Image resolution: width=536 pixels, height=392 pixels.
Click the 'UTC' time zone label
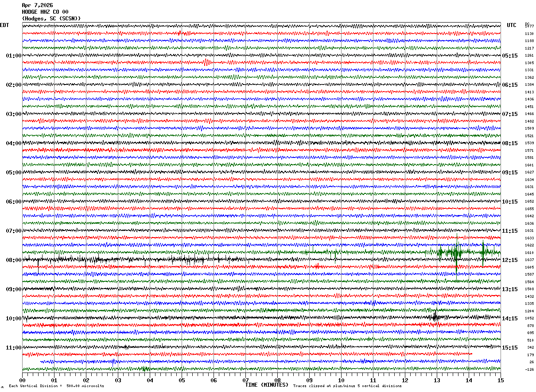tap(512, 25)
